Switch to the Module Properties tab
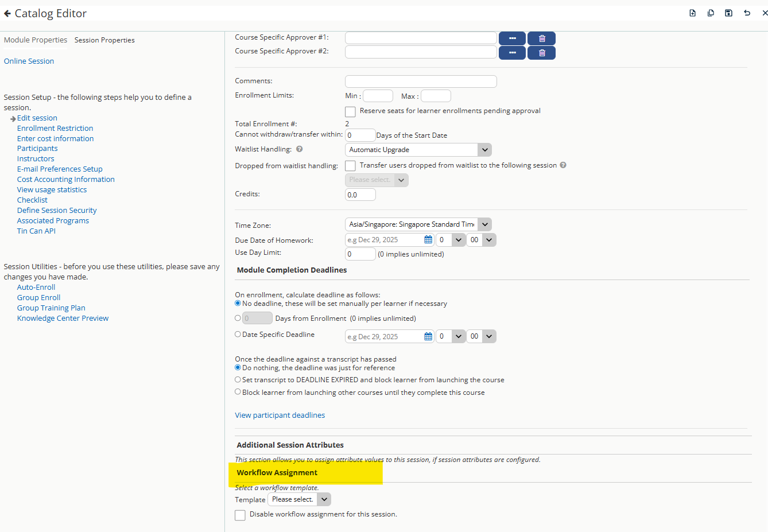This screenshot has height=532, width=768. click(x=36, y=40)
